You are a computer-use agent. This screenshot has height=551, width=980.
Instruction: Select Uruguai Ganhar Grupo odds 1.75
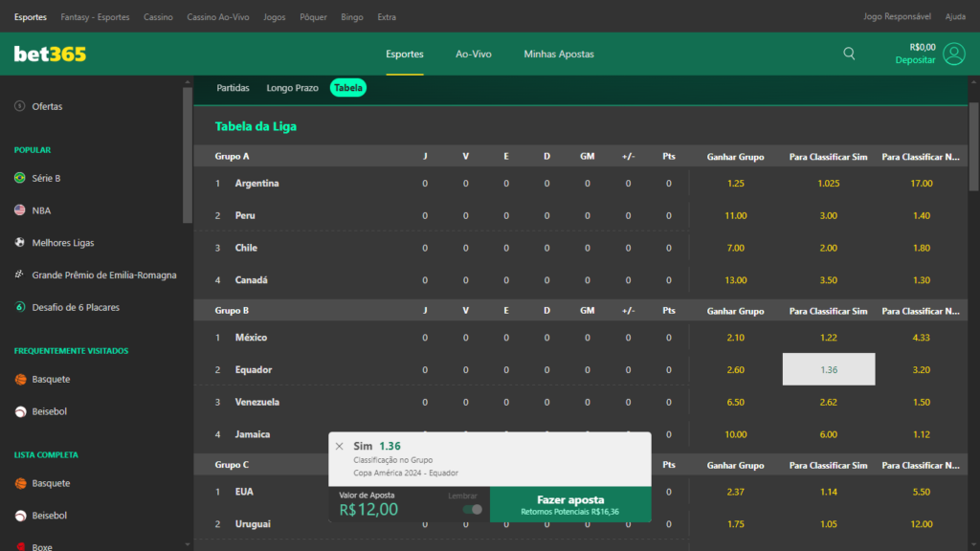point(736,524)
